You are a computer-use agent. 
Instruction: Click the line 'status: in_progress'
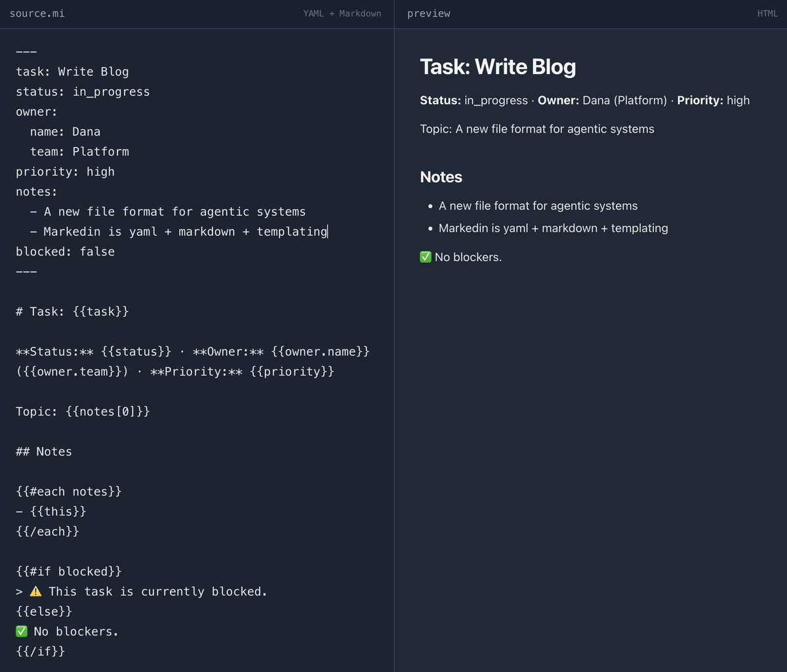point(83,92)
